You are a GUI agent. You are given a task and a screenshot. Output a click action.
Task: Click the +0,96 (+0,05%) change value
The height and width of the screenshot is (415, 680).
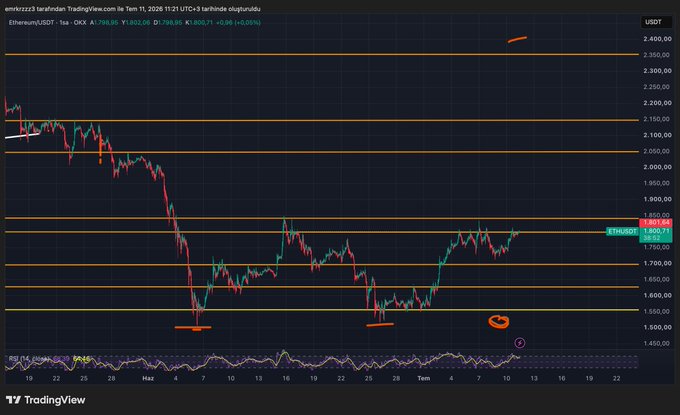tap(238, 23)
